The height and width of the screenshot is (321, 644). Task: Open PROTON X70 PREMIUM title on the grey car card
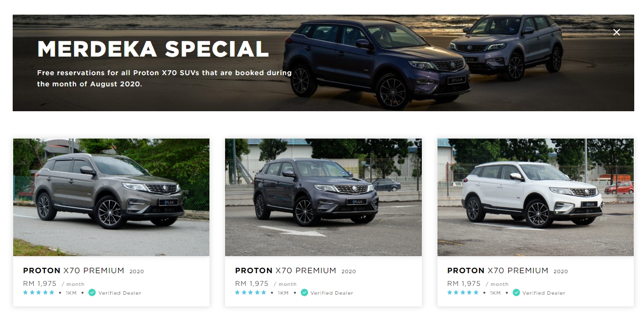point(73,270)
